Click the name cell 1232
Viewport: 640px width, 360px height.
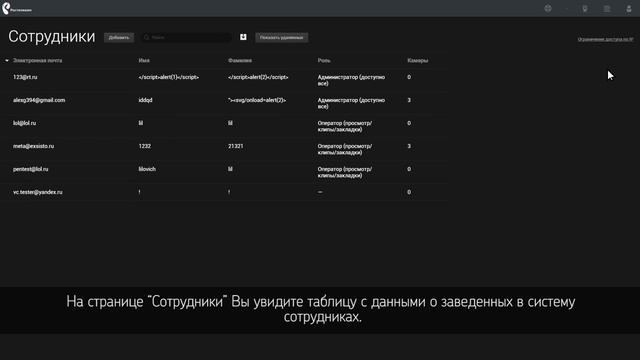[x=144, y=146]
